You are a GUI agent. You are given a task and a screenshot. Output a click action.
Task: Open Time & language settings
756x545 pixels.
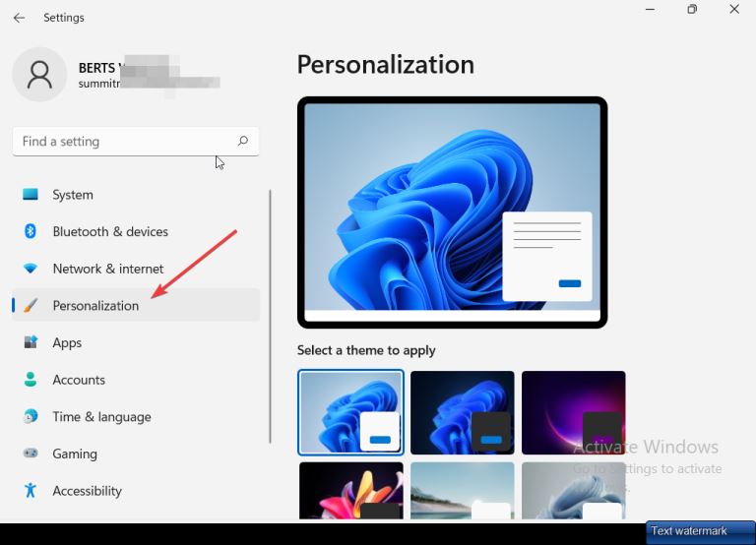136,416
